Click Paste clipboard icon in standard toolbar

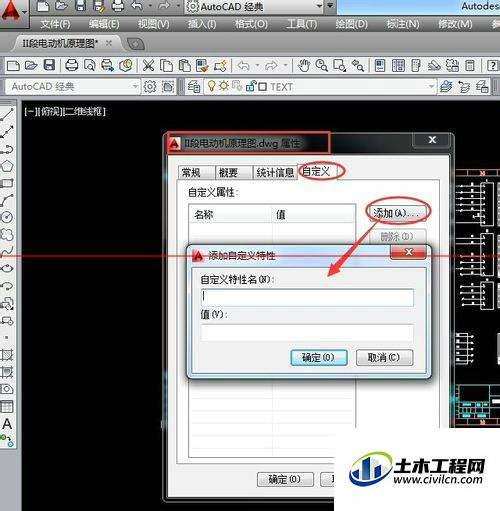pyautogui.click(x=184, y=66)
